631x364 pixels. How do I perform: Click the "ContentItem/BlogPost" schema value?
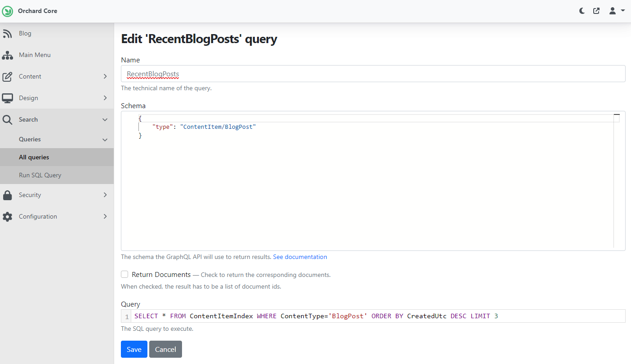[x=218, y=127]
